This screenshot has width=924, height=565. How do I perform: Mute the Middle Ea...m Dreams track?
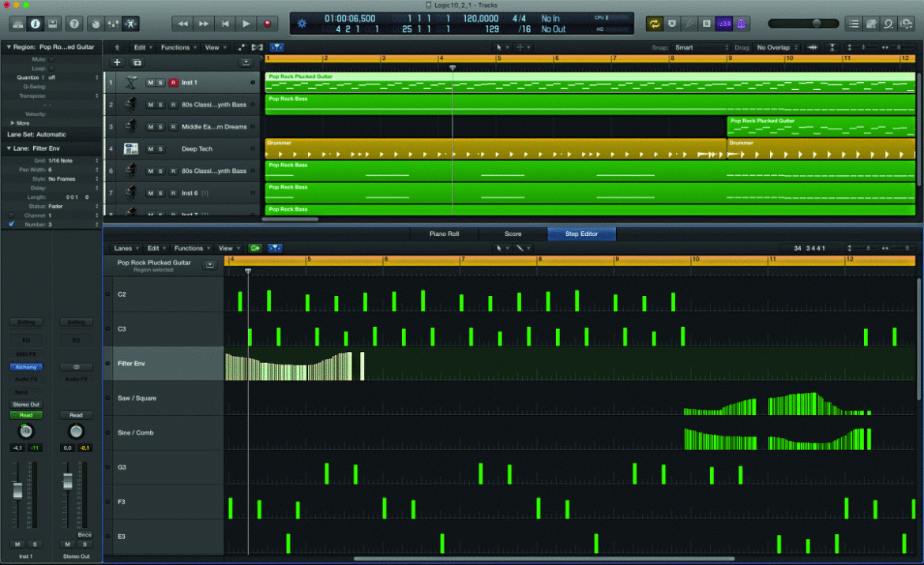(x=150, y=127)
